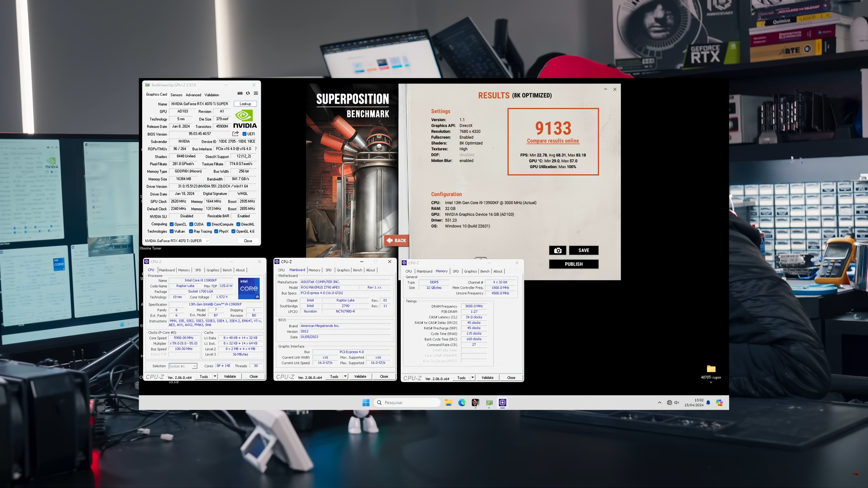
Task: Toggle the CUDA checkbox
Action: (x=191, y=224)
